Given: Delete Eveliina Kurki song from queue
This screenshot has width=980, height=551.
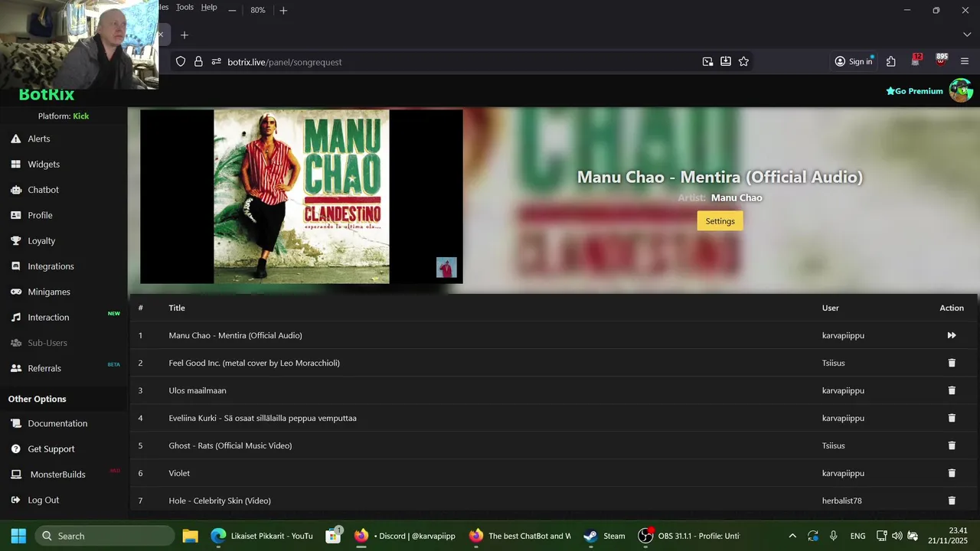Looking at the screenshot, I should tap(952, 418).
